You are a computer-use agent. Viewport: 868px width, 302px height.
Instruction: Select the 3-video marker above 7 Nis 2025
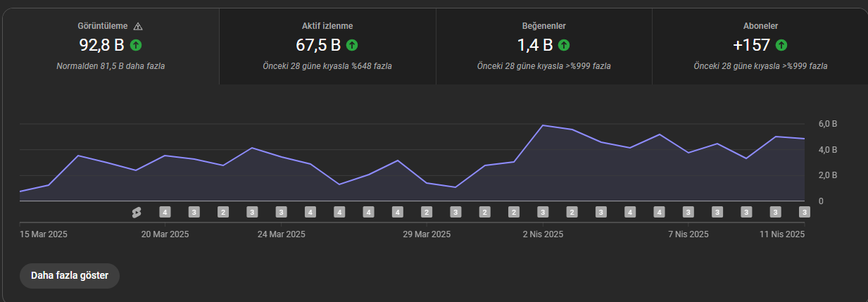[688, 212]
